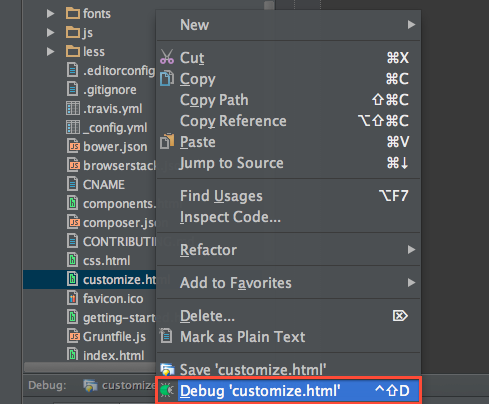Open Add to Favorites submenu
The width and height of the screenshot is (489, 404).
[x=288, y=283]
